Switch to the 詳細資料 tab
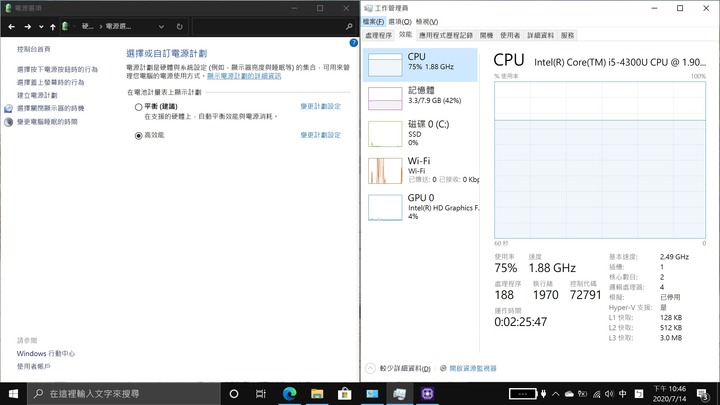Screen dimensions: 720x405 (540, 35)
